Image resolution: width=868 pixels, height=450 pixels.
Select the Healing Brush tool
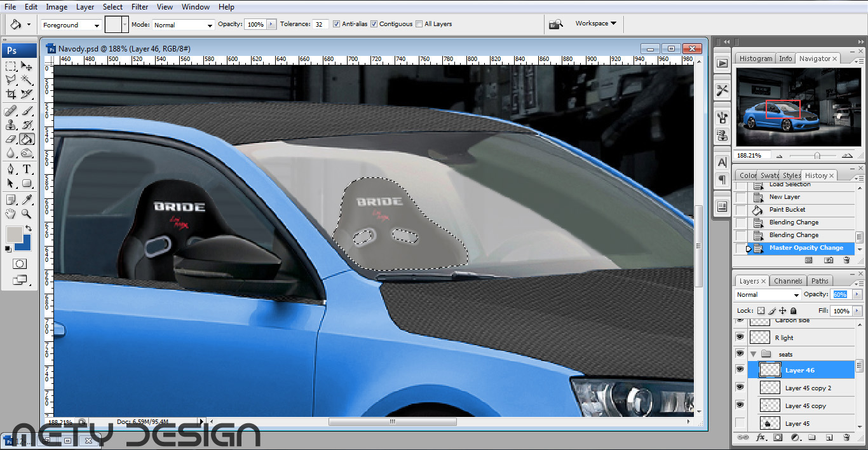11,111
